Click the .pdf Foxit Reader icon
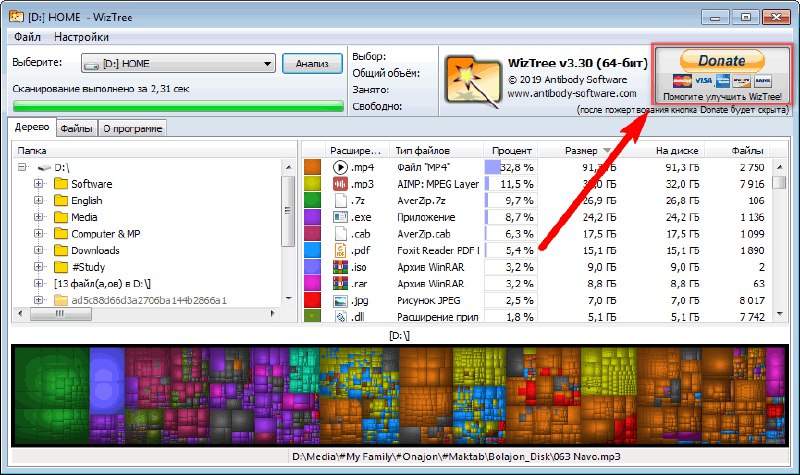Viewport: 800px width, 475px height. pos(340,251)
